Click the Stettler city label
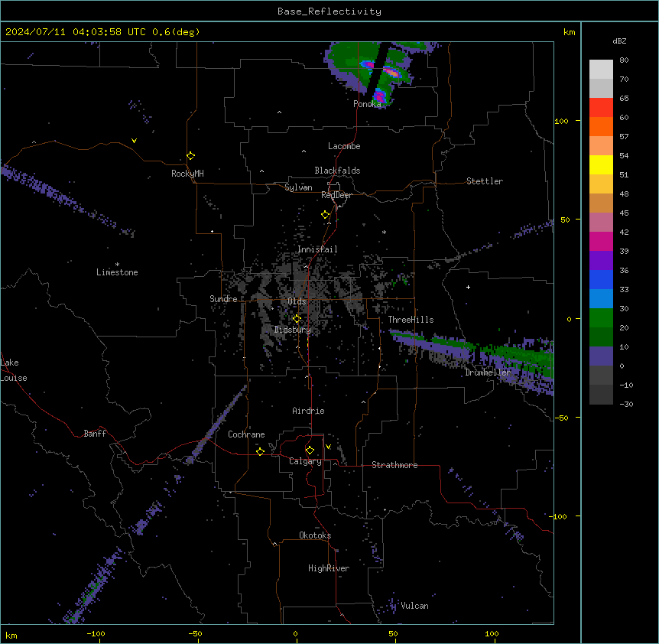 (x=485, y=181)
